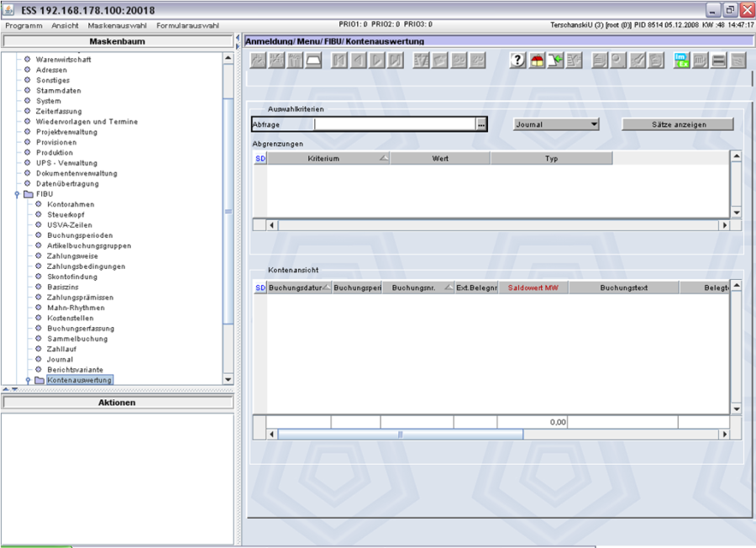Open the Maskenauswahl menu
756x548 pixels.
pyautogui.click(x=117, y=25)
